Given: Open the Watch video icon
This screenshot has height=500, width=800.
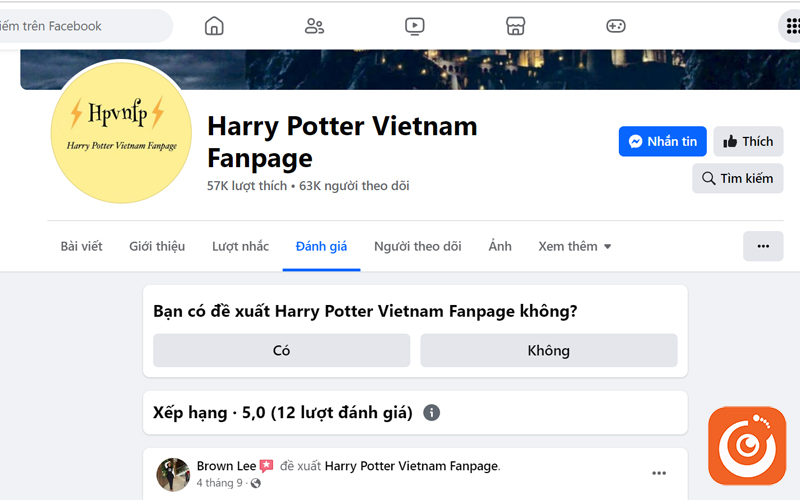Looking at the screenshot, I should click(414, 26).
